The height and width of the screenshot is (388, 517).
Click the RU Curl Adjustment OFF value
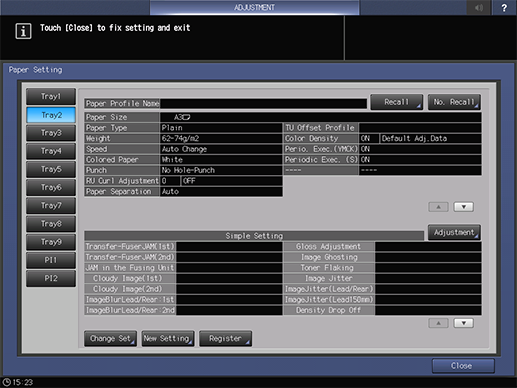(x=232, y=181)
